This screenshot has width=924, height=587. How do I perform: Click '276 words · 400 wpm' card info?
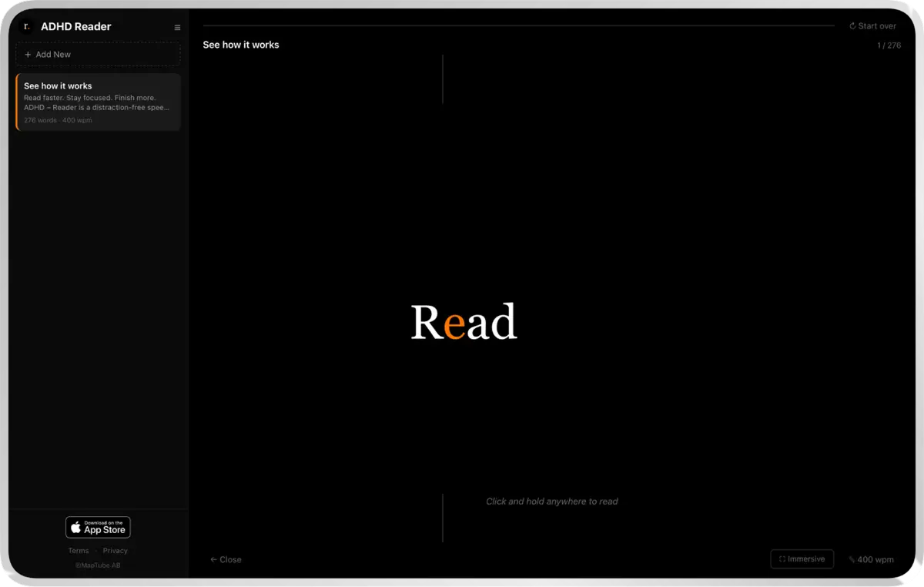tap(58, 120)
